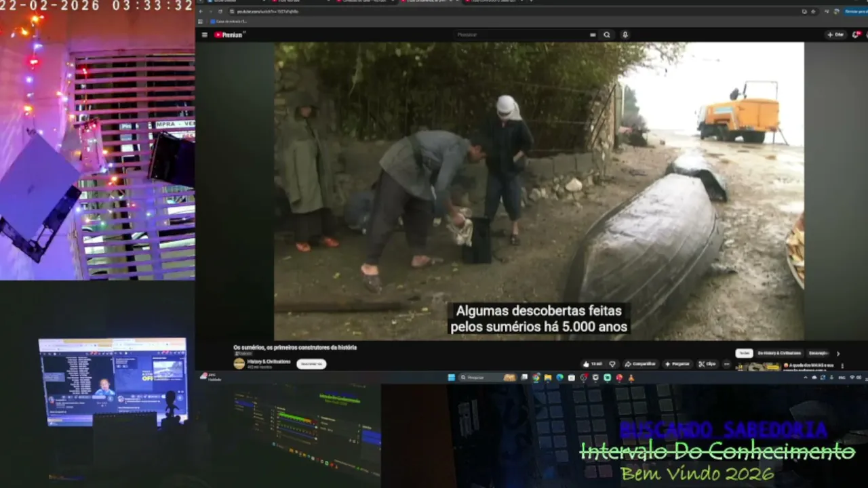Screen dimensions: 868x488
Task: Open the bookmark bar item
Action: 227,22
